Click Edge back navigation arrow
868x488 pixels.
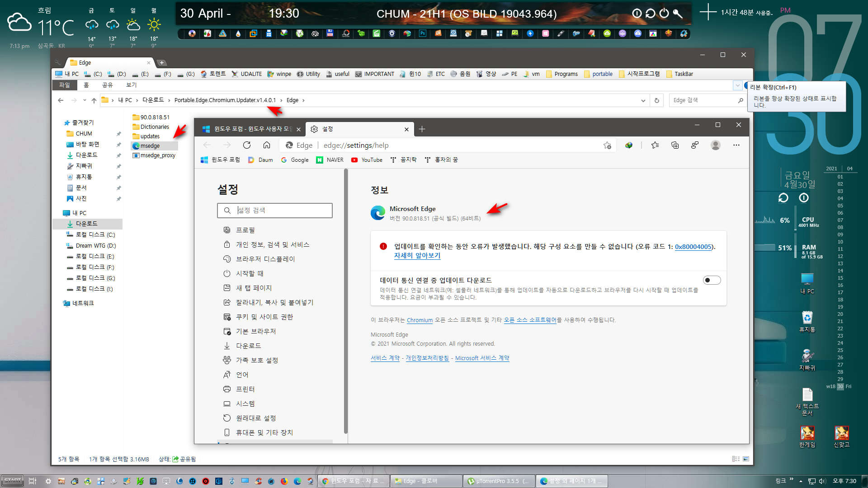(x=207, y=145)
